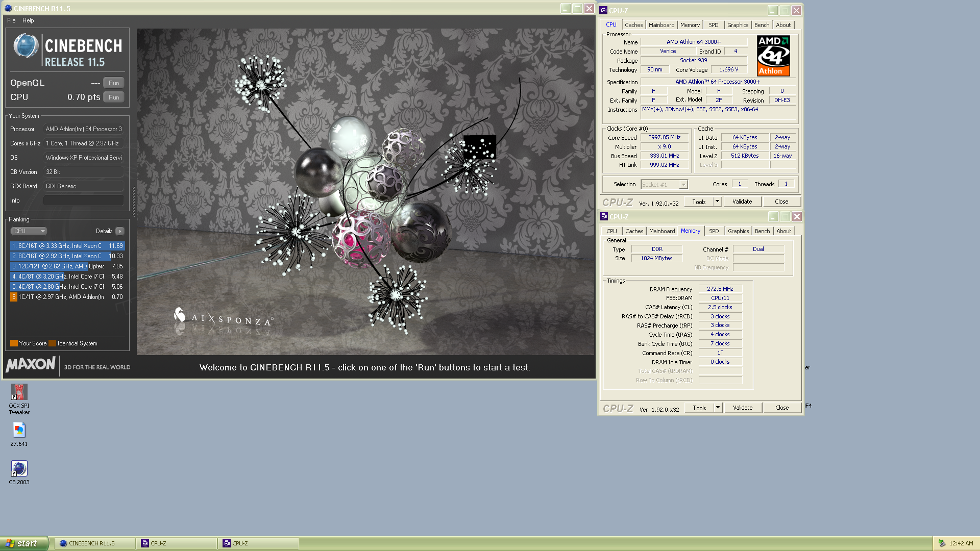The height and width of the screenshot is (551, 980).
Task: Open Graphics tab in upper CPU-Z window
Action: click(738, 25)
